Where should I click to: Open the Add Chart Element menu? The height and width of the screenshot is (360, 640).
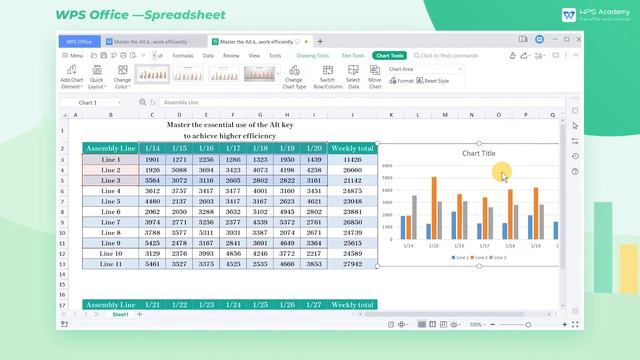click(71, 76)
